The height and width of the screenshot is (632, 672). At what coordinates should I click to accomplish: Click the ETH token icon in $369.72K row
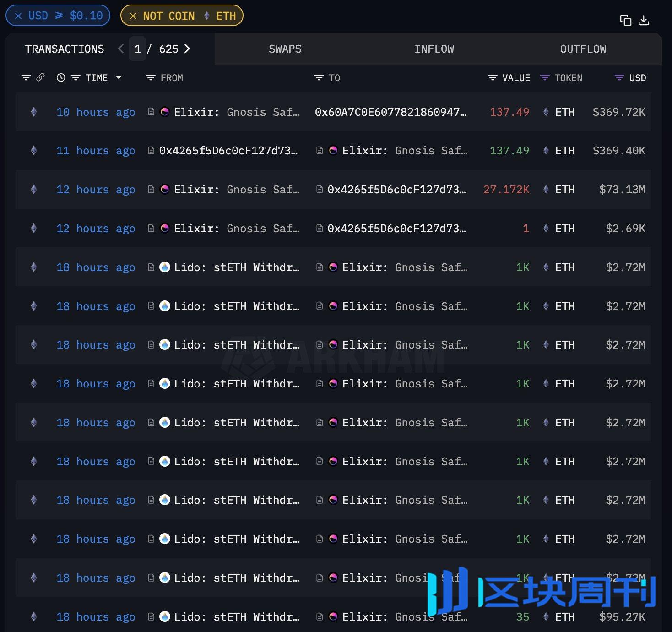pos(546,112)
